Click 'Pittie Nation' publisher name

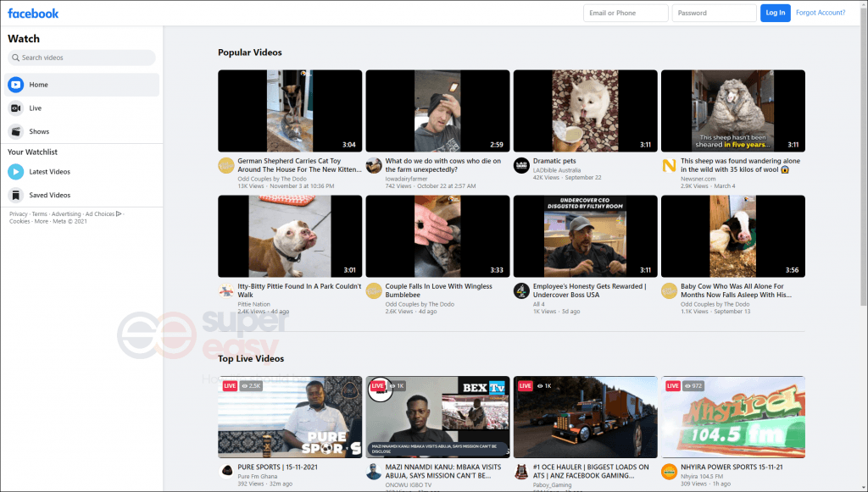pos(254,304)
